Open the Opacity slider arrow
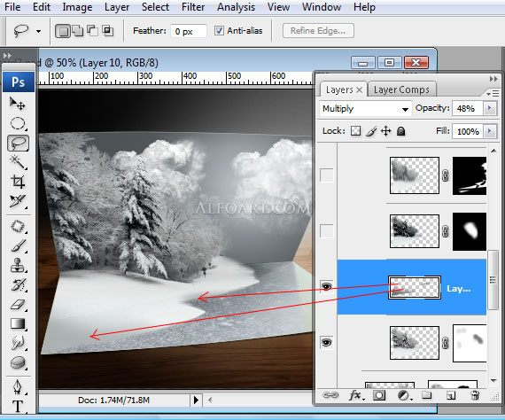 (x=490, y=108)
